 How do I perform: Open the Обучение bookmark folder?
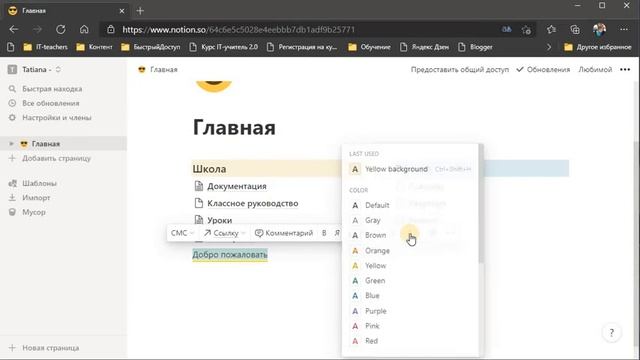pyautogui.click(x=369, y=47)
